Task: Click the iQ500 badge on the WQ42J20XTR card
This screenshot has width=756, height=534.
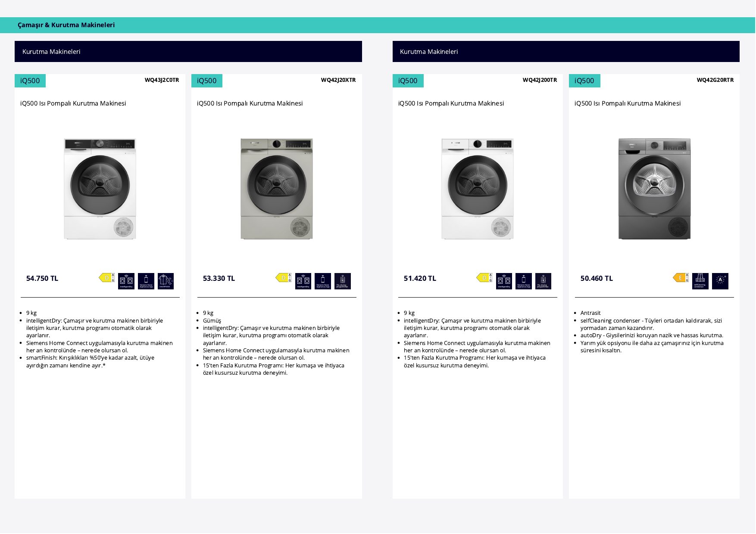Action: pyautogui.click(x=207, y=81)
